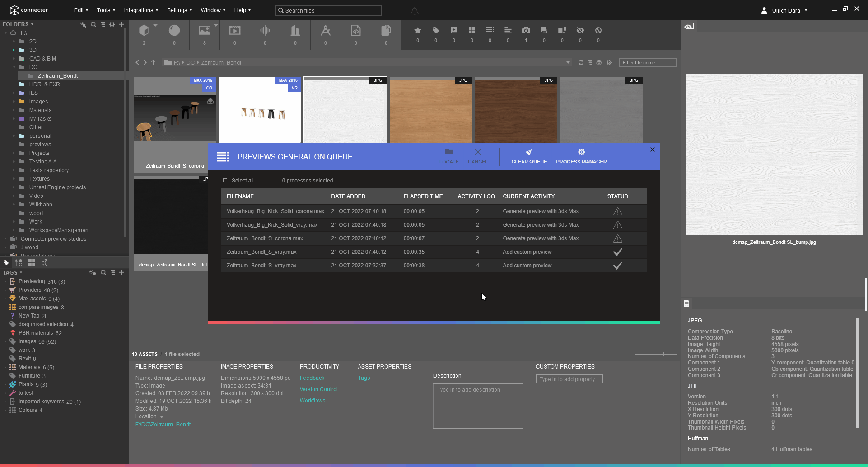
Task: Filter by favorites star icon
Action: click(418, 30)
